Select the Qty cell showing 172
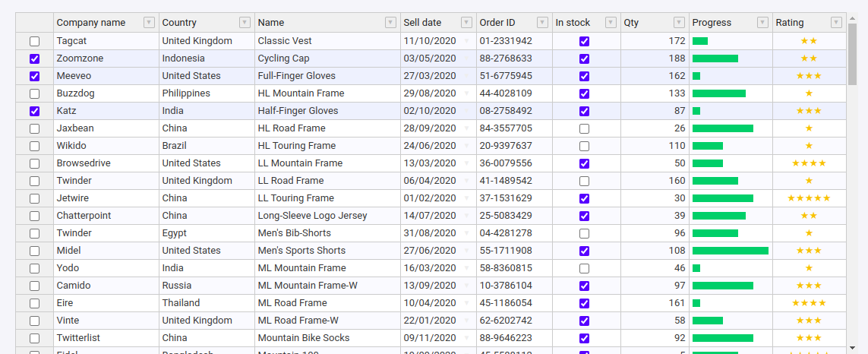This screenshot has width=868, height=354. click(x=655, y=41)
